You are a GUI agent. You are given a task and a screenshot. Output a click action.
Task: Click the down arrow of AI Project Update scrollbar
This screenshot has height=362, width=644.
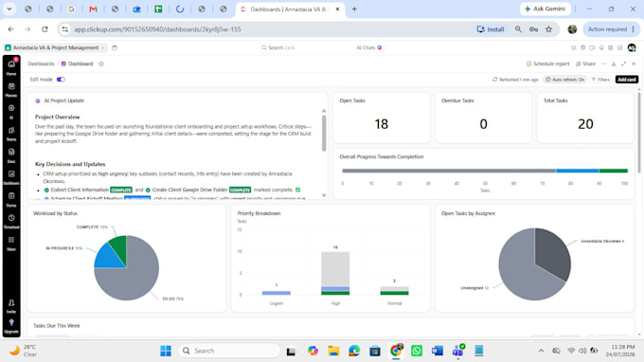coord(324,195)
